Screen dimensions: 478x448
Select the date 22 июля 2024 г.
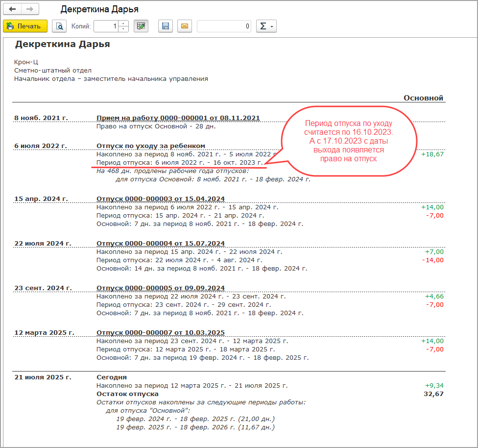pos(43,243)
